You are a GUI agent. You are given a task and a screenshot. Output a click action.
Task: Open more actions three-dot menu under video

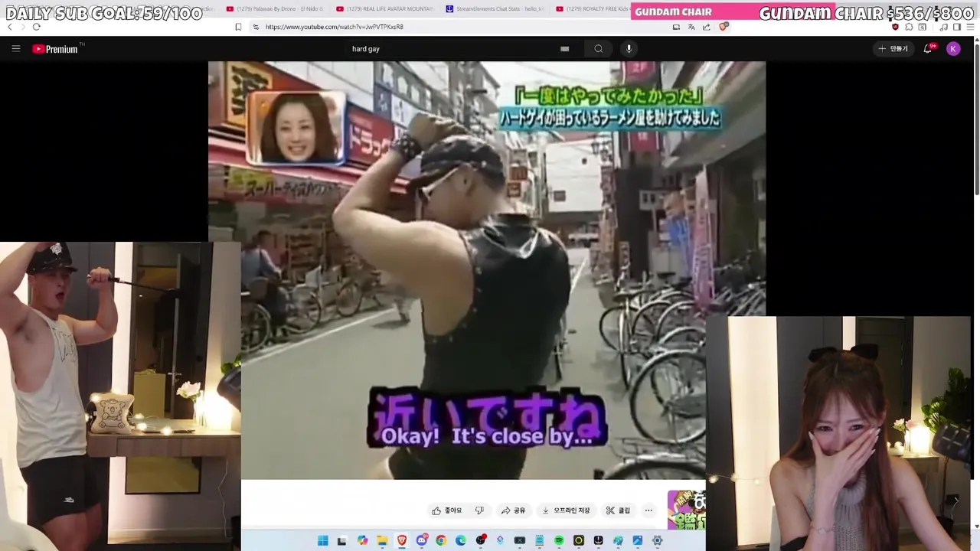pos(648,510)
